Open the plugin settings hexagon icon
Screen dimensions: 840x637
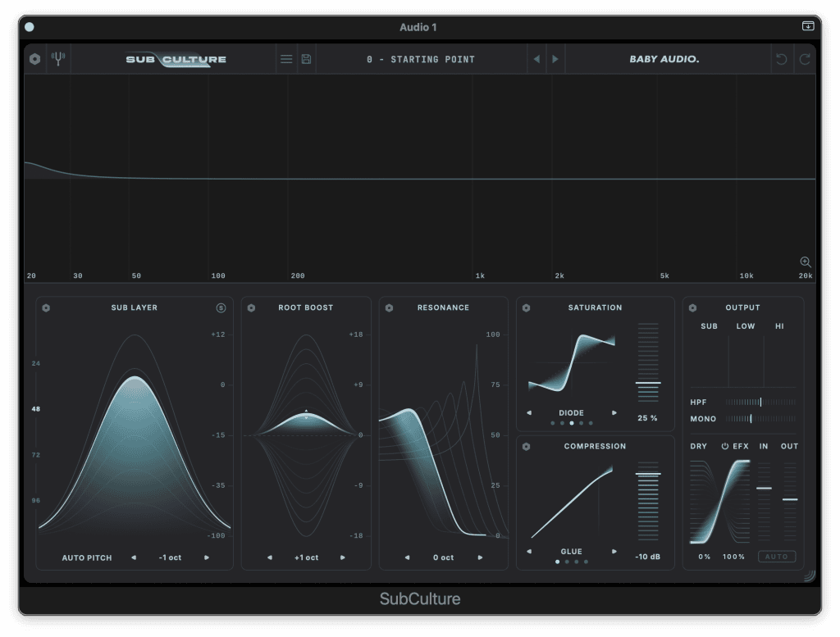tap(34, 59)
